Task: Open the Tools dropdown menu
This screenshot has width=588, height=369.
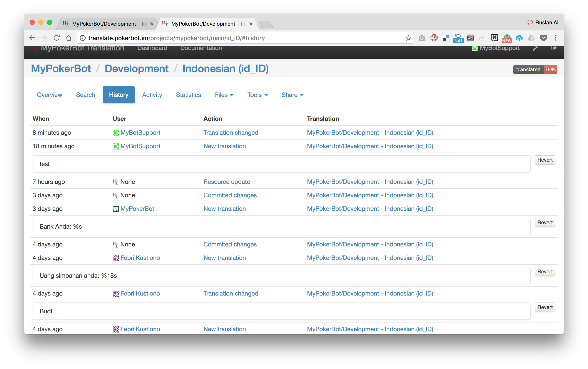Action: [x=257, y=95]
